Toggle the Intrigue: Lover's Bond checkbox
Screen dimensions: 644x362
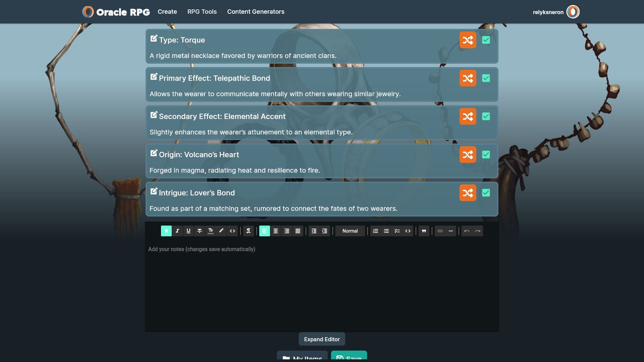click(x=486, y=193)
